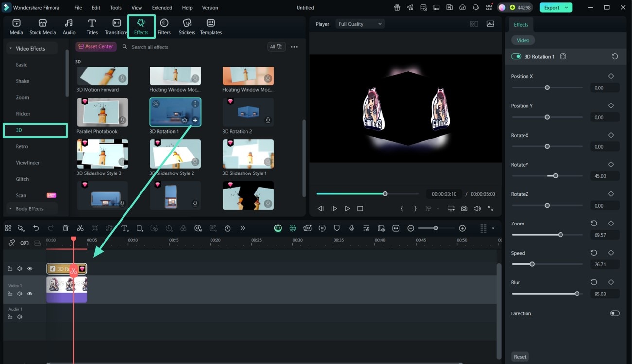This screenshot has width=632, height=364.
Task: Open the player volume control
Action: [477, 208]
